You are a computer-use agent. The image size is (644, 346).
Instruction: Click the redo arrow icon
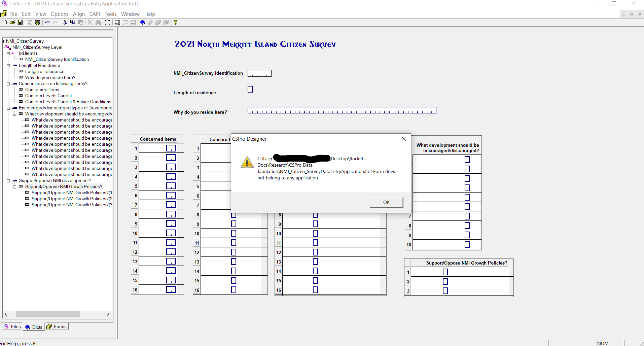(55, 22)
